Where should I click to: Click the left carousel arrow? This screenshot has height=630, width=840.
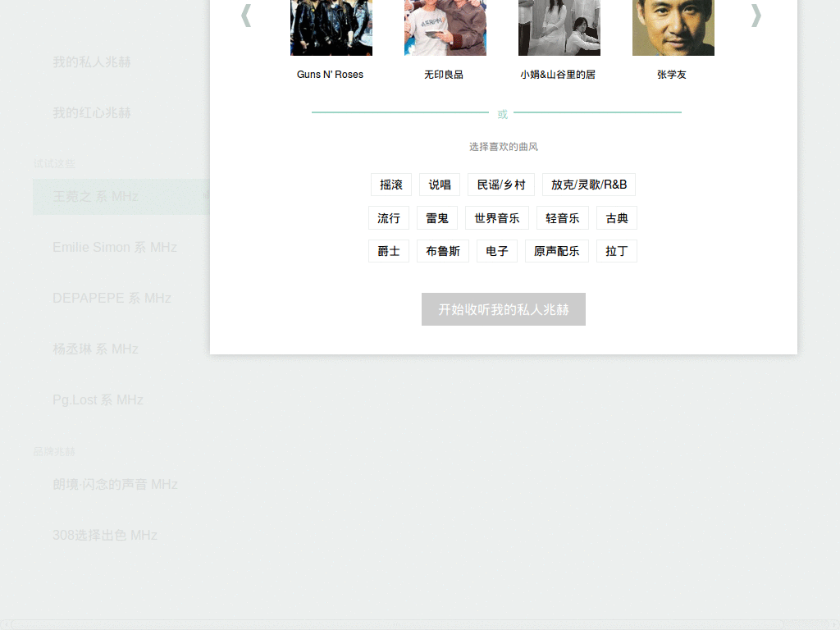pyautogui.click(x=246, y=15)
